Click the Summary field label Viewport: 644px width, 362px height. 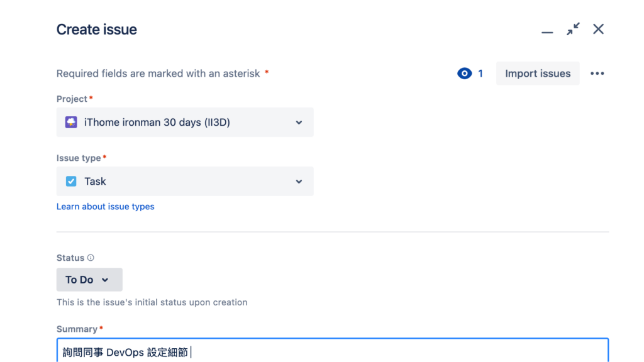click(77, 329)
